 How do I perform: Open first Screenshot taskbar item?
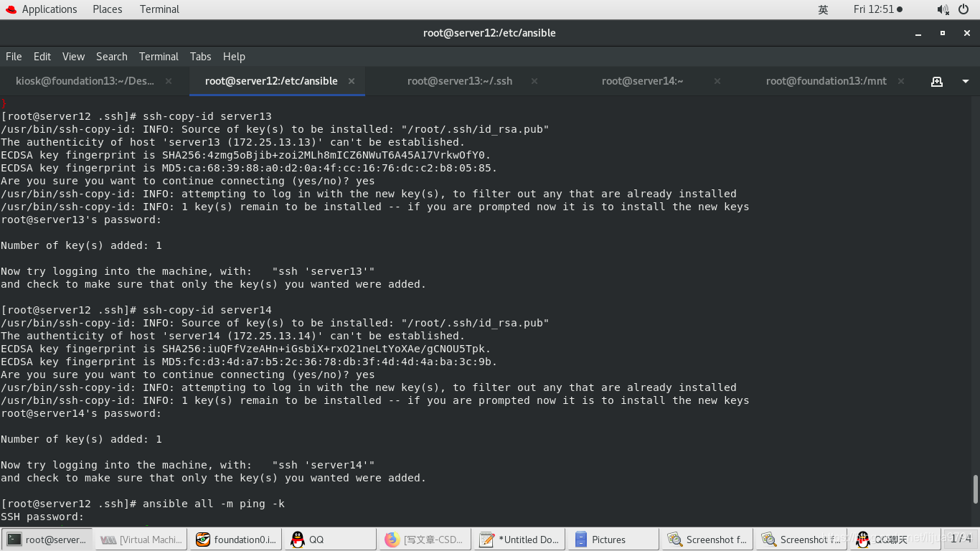click(x=707, y=540)
